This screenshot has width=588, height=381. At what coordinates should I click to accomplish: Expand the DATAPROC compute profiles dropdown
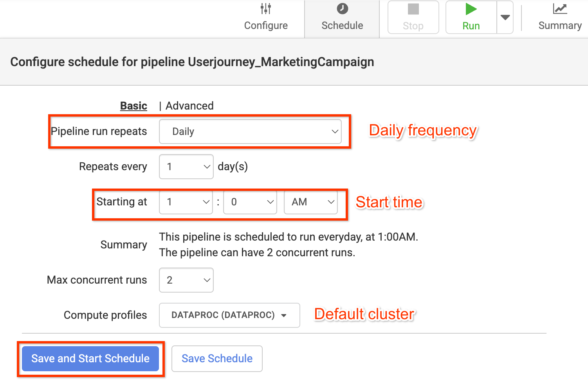(229, 315)
